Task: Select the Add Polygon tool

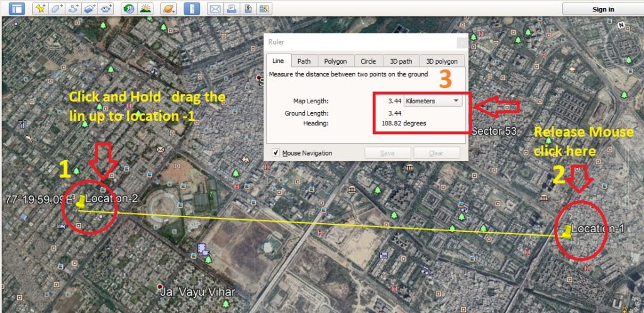Action: (57, 9)
